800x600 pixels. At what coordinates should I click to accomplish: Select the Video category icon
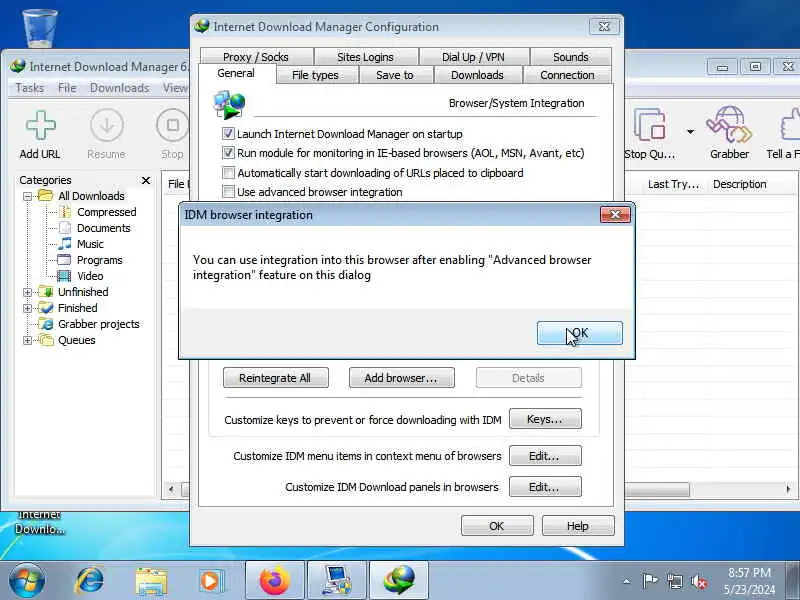click(x=64, y=276)
